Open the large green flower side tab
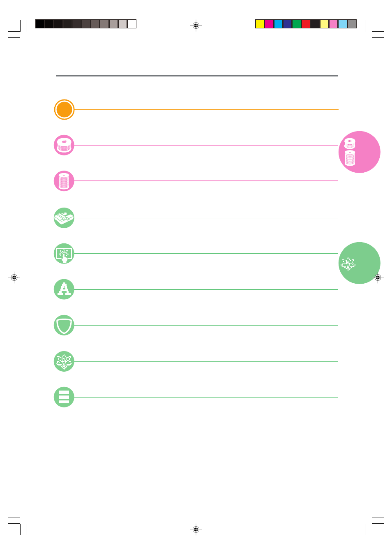 point(360,263)
